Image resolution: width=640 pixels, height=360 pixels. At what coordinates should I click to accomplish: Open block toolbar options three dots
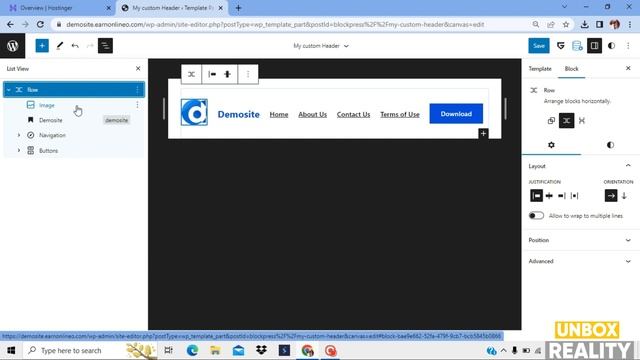click(248, 74)
